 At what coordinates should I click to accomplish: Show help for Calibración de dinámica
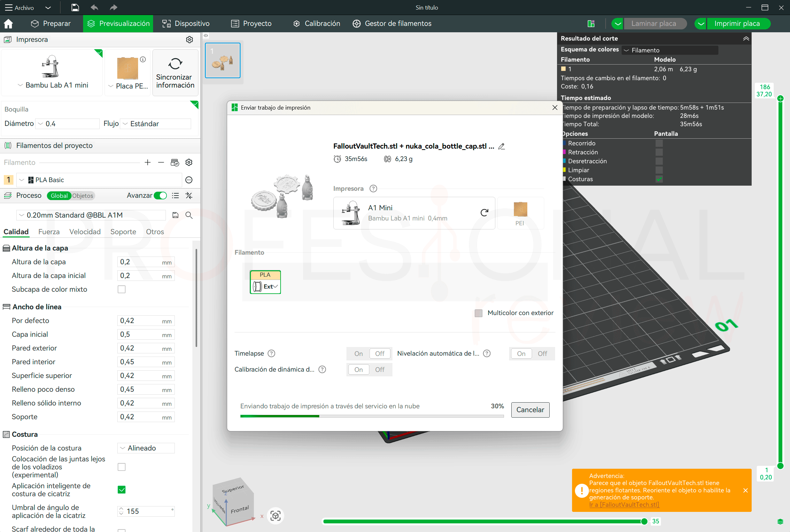click(x=322, y=369)
